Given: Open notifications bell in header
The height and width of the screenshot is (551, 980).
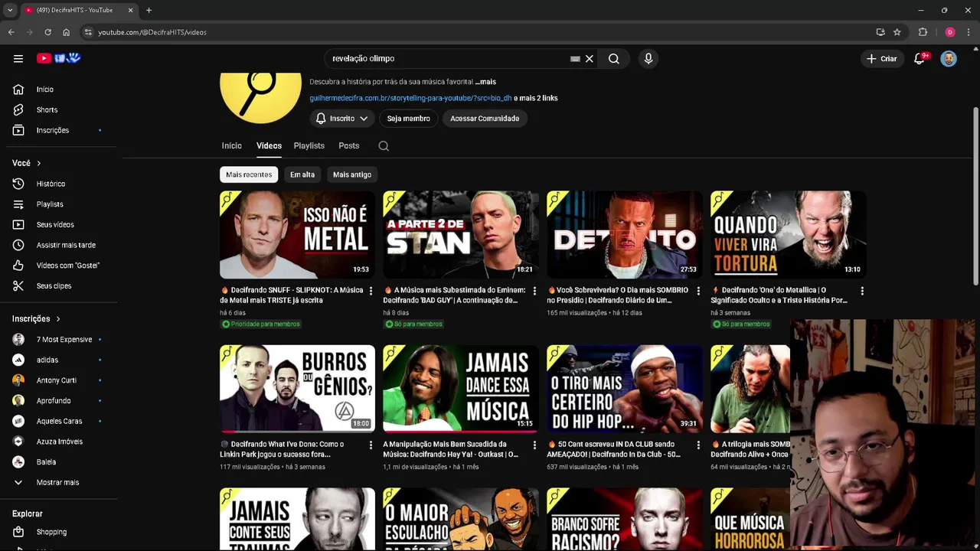Looking at the screenshot, I should [920, 58].
